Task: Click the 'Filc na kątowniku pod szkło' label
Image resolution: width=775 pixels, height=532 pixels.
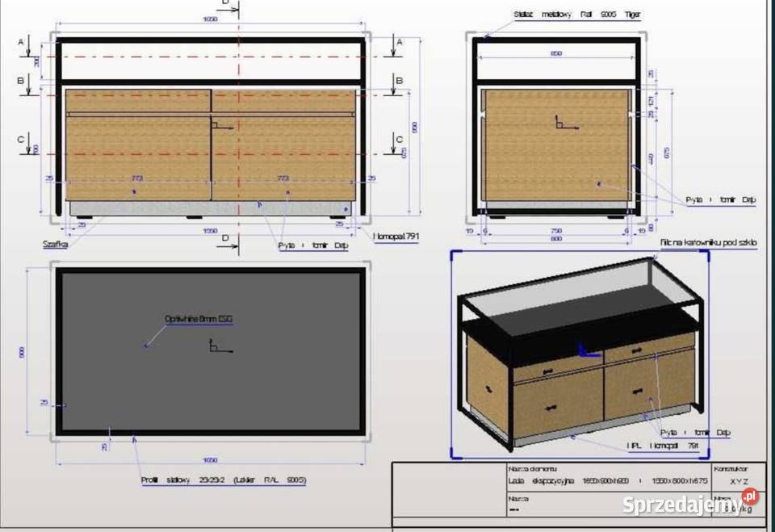Action: (x=708, y=241)
